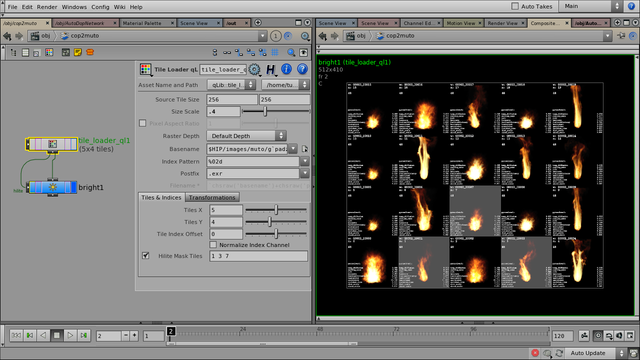Click the zoom-to-find magnifier in the network toolbar
The image size is (640, 360).
[x=291, y=52]
